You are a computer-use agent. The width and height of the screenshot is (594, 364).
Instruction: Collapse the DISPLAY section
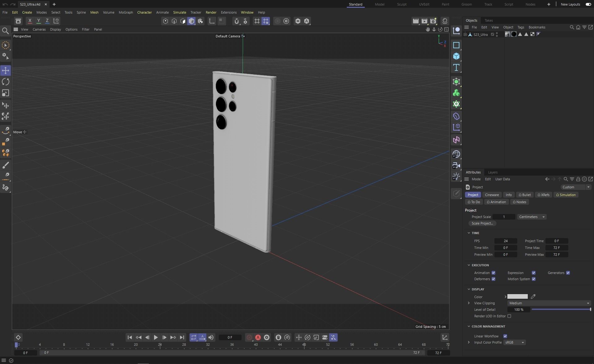pos(469,289)
